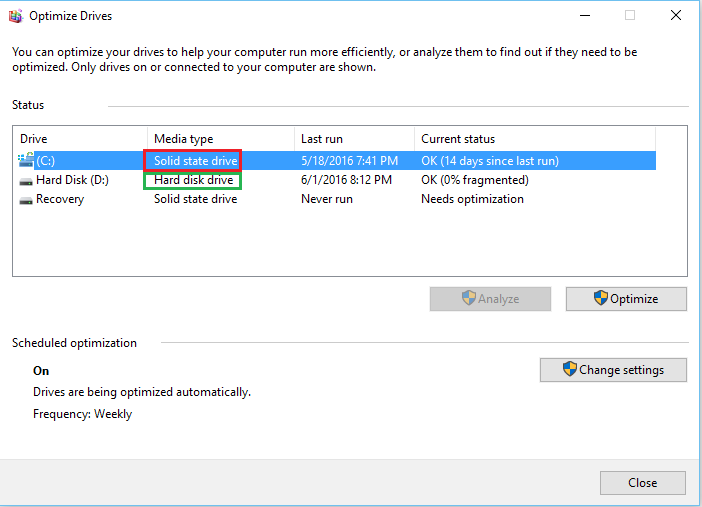Screen dimensions: 702x507
Task: Sort by the Last run column header
Action: [x=354, y=139]
